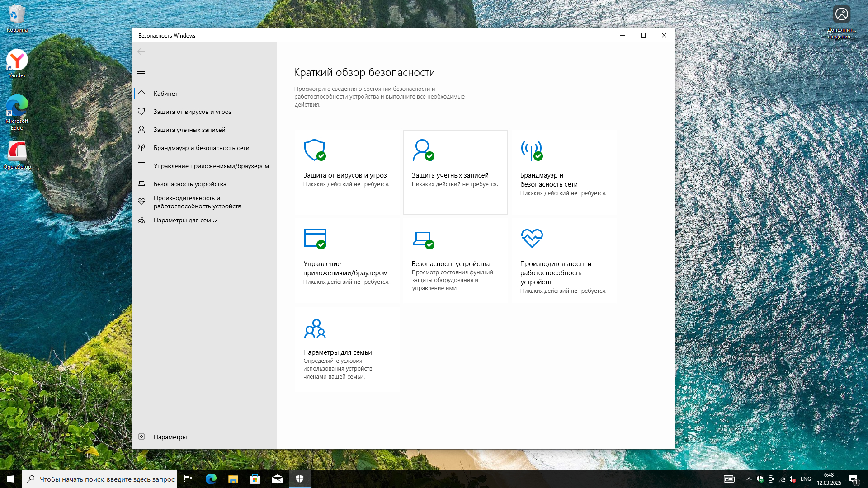Open Параметры для семьи sidebar item
This screenshot has height=488, width=868.
coord(185,220)
